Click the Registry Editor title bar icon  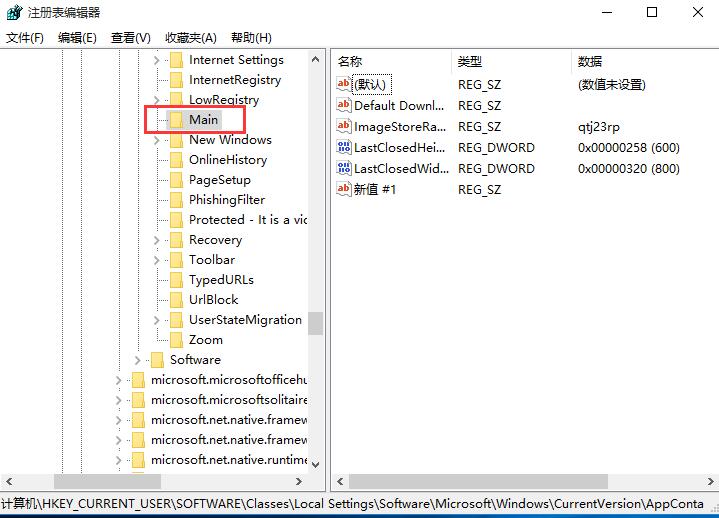coord(14,12)
